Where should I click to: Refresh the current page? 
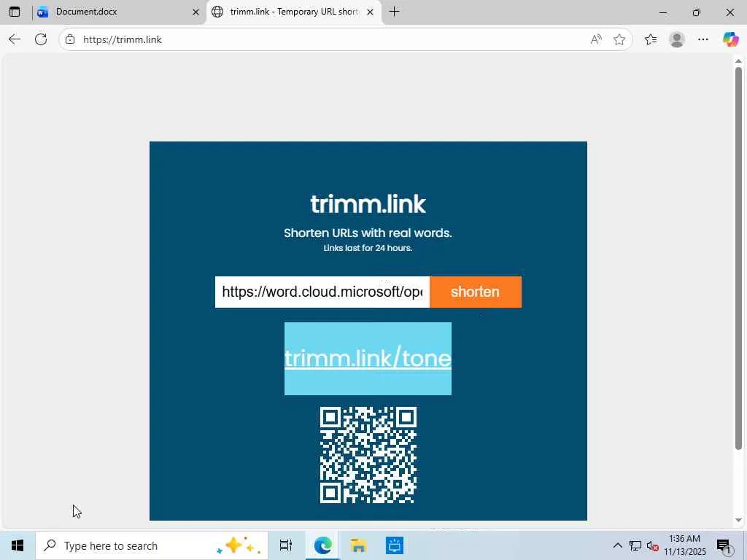coord(41,39)
